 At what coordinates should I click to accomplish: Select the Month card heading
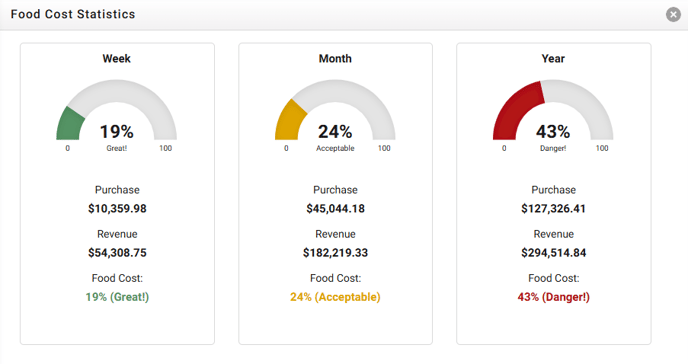coord(335,58)
